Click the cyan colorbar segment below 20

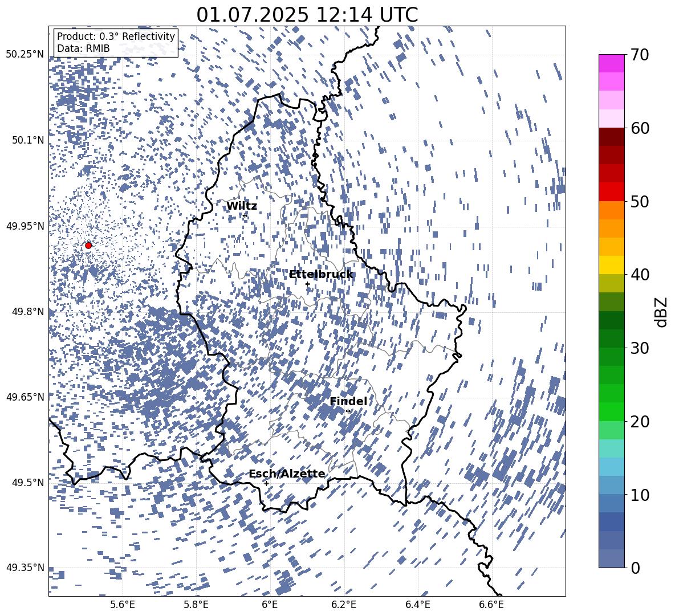(x=612, y=448)
